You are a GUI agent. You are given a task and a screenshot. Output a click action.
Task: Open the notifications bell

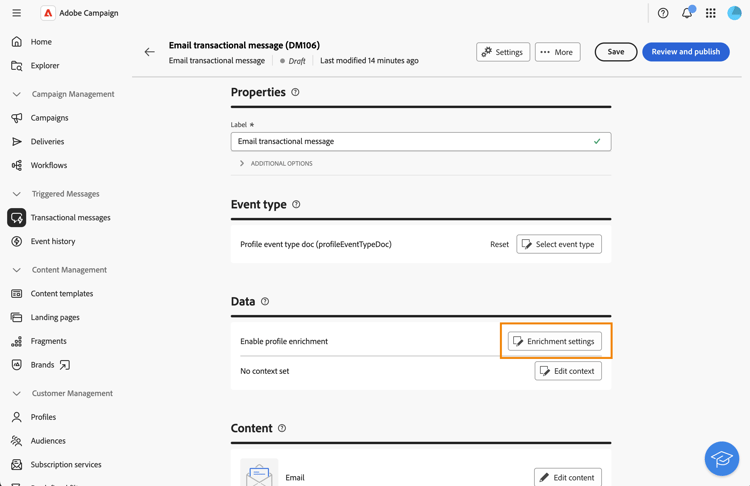[687, 13]
